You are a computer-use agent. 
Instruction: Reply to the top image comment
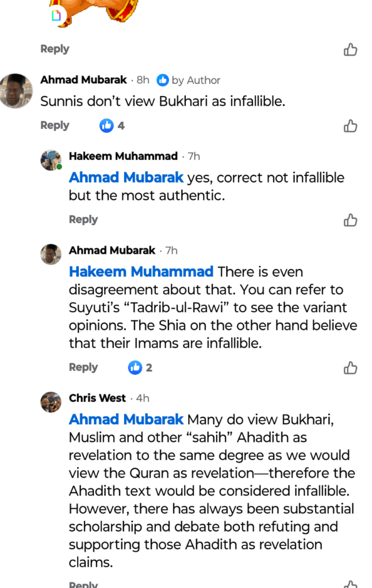point(55,49)
